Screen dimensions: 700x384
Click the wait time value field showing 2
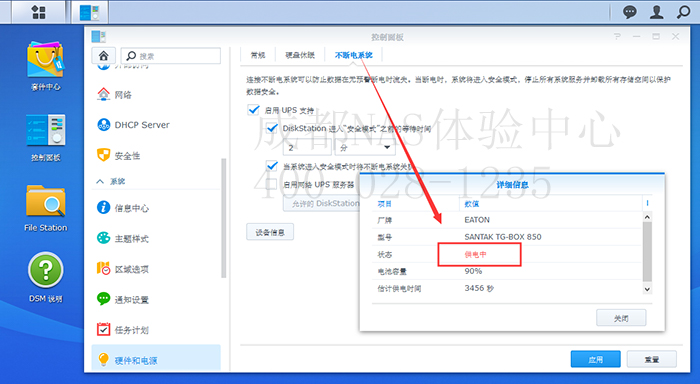tap(308, 147)
